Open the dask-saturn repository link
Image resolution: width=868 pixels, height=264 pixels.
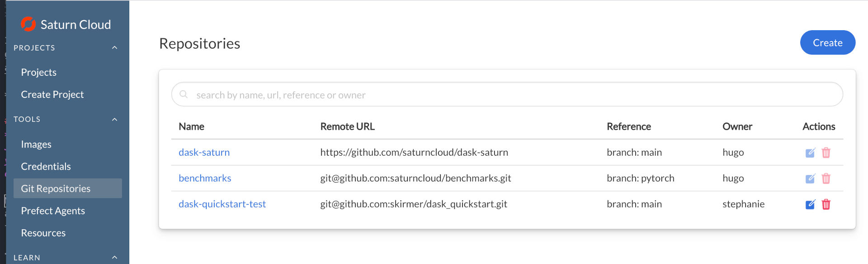pos(204,153)
